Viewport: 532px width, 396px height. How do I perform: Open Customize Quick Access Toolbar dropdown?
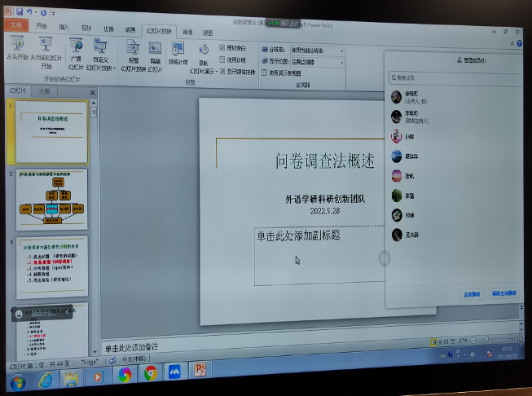pos(53,14)
